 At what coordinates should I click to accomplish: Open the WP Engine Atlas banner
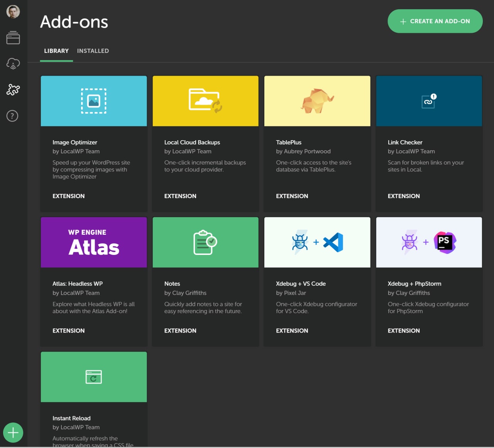94,242
